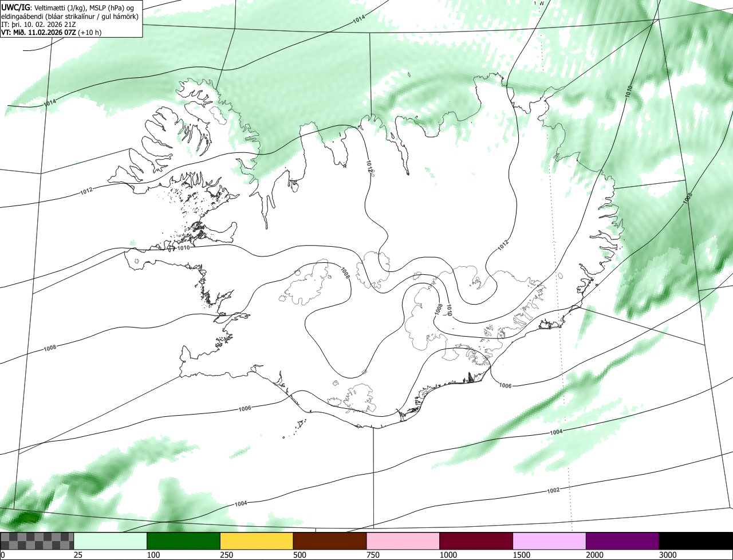Click the legend value "25"

(78, 555)
